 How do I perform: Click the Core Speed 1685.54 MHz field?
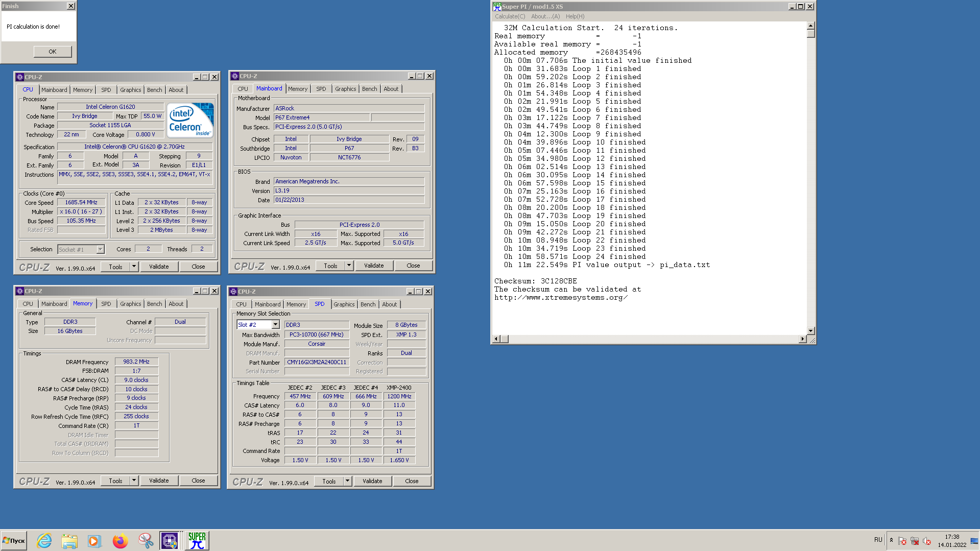(81, 202)
